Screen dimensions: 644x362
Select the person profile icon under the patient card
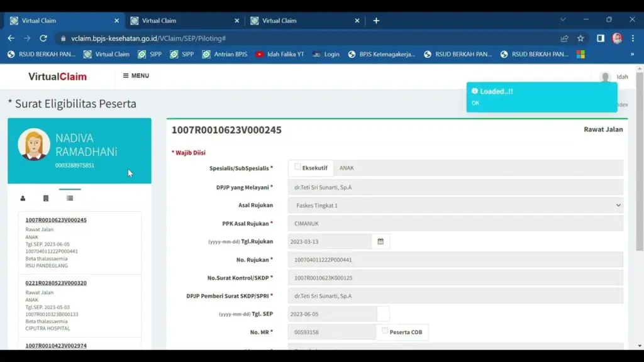(23, 198)
